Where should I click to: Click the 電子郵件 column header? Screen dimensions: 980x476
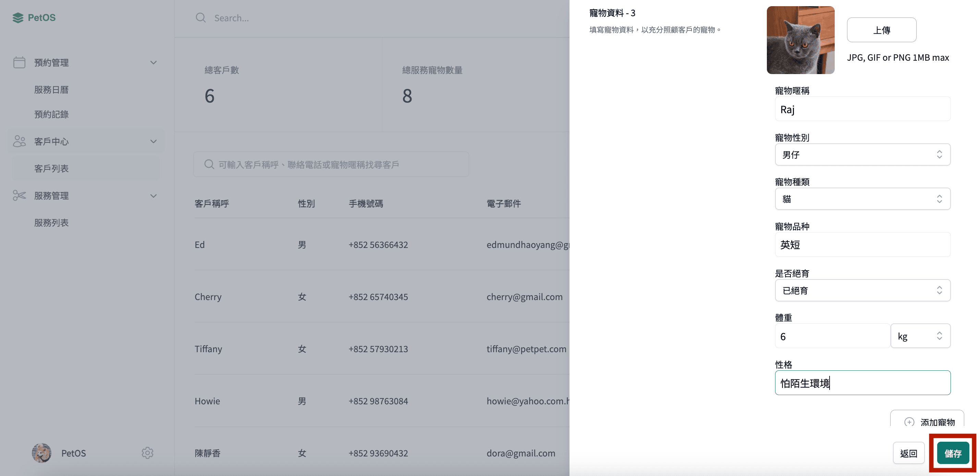(504, 204)
